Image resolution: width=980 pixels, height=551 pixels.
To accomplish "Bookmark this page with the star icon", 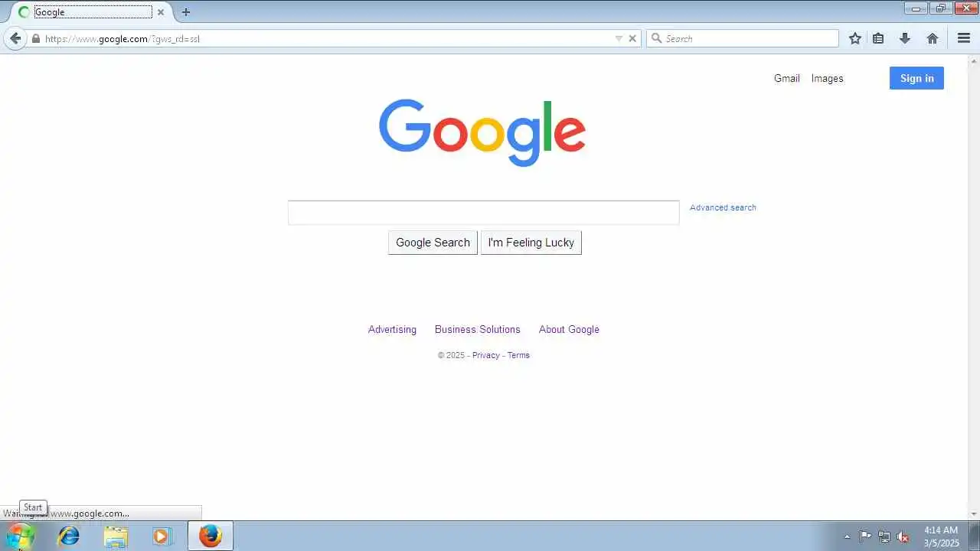I will coord(855,38).
